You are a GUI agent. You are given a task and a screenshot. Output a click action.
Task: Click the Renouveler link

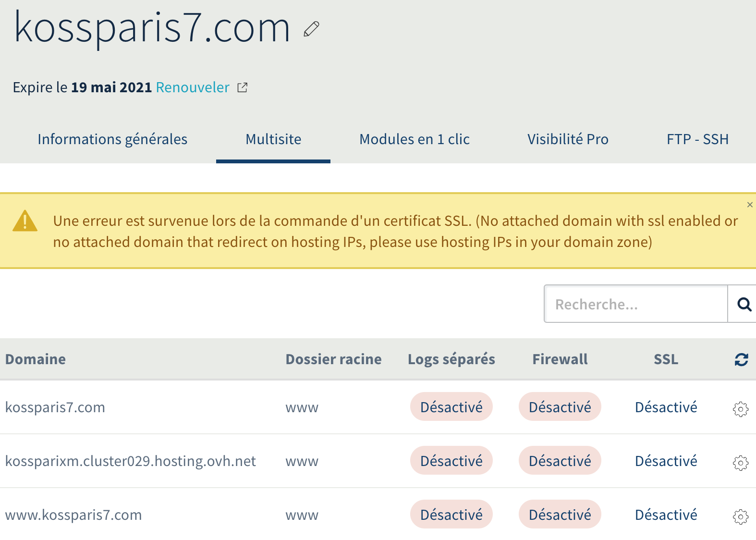[193, 87]
